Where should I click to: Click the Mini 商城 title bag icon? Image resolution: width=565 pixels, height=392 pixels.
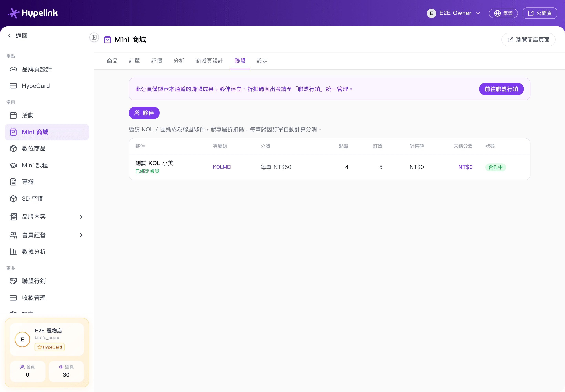[108, 40]
